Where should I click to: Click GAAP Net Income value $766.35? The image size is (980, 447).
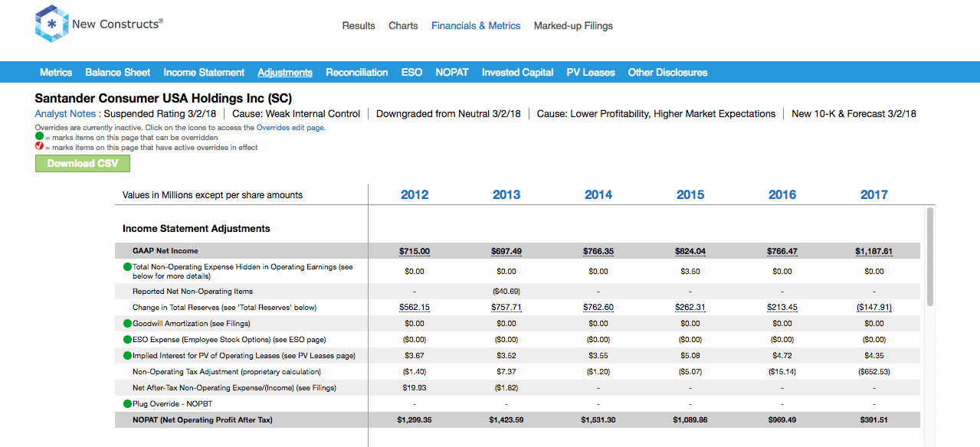(x=598, y=251)
